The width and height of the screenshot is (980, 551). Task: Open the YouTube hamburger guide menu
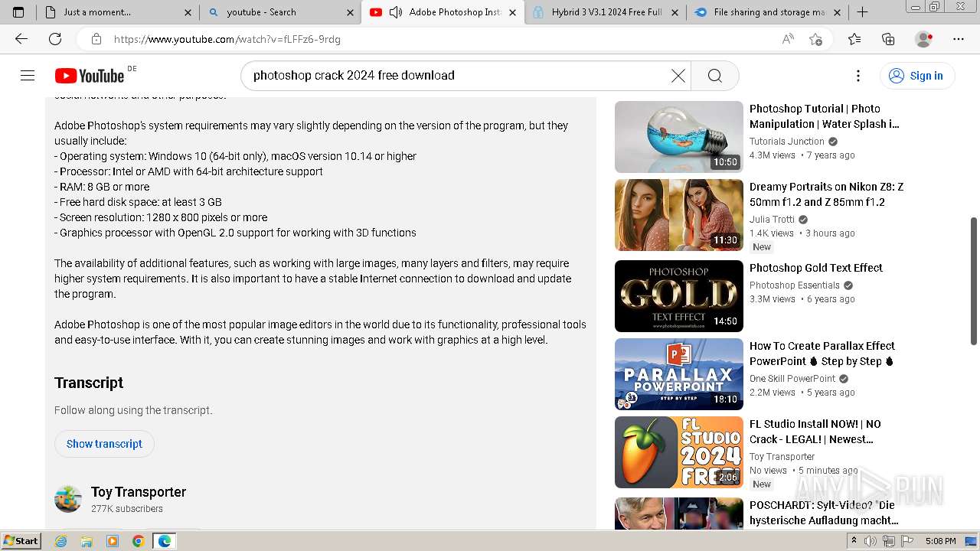[28, 75]
